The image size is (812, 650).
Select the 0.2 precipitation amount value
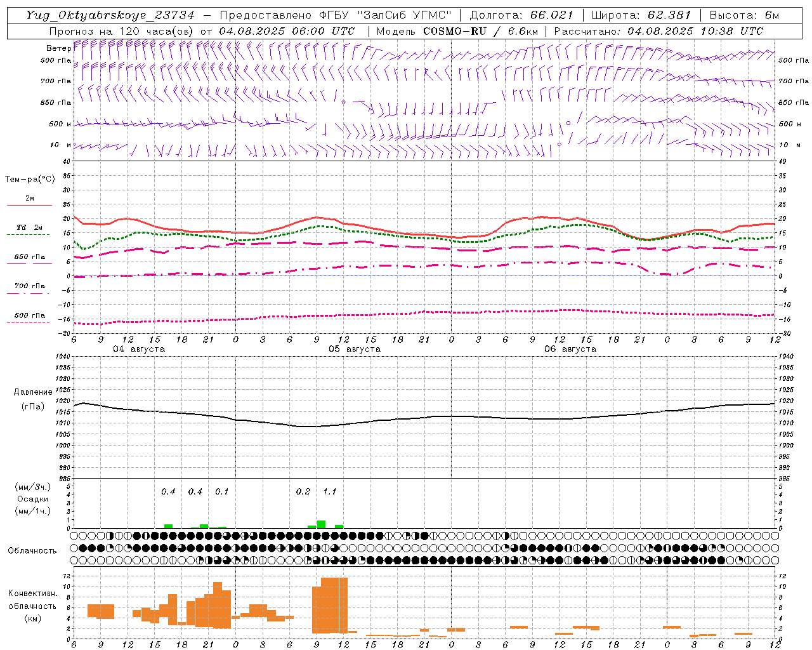pyautogui.click(x=303, y=492)
